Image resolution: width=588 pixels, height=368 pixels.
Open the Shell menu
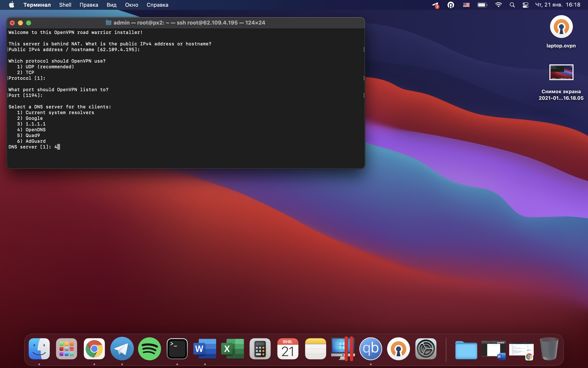(x=65, y=5)
